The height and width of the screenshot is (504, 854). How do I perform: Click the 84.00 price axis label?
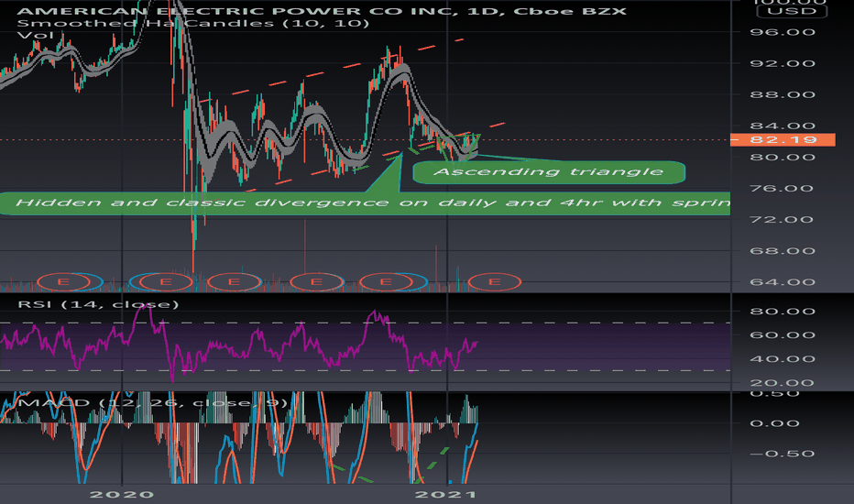[x=783, y=126]
